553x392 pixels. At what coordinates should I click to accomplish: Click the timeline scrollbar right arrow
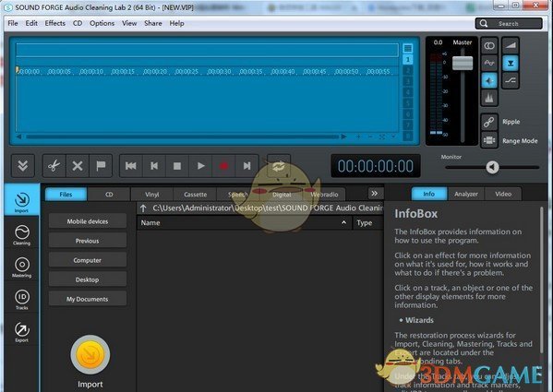[343, 137]
